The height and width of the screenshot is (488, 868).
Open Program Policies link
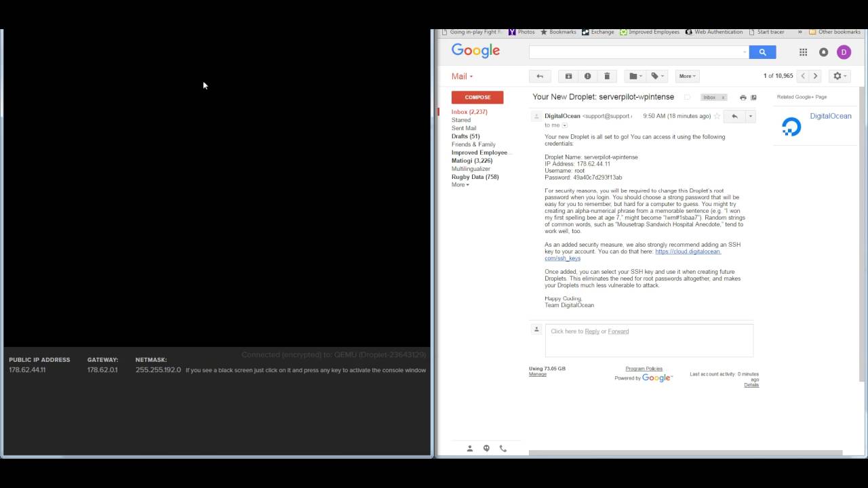pyautogui.click(x=644, y=369)
